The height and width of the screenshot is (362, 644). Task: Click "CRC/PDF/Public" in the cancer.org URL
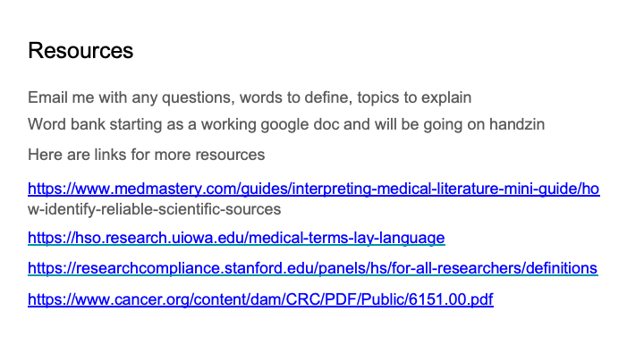(326, 299)
